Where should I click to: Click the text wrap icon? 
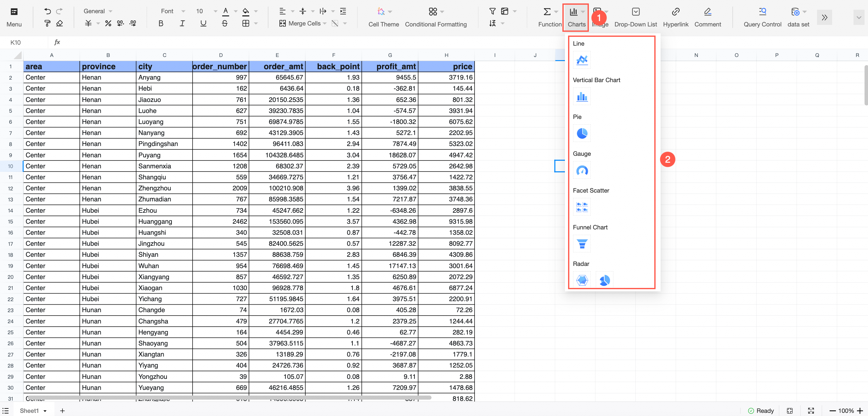[x=323, y=11]
